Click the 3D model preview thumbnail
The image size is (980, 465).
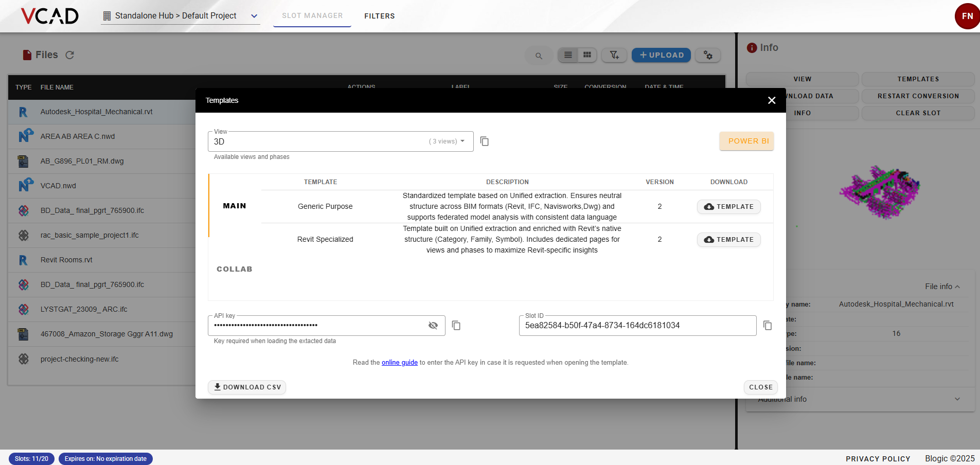pyautogui.click(x=880, y=192)
